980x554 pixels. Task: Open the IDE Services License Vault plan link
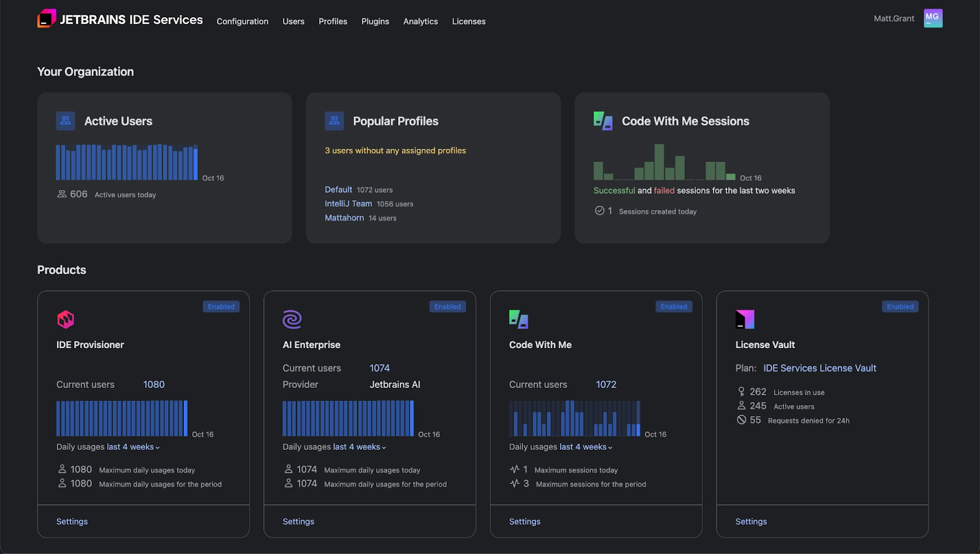tap(820, 368)
